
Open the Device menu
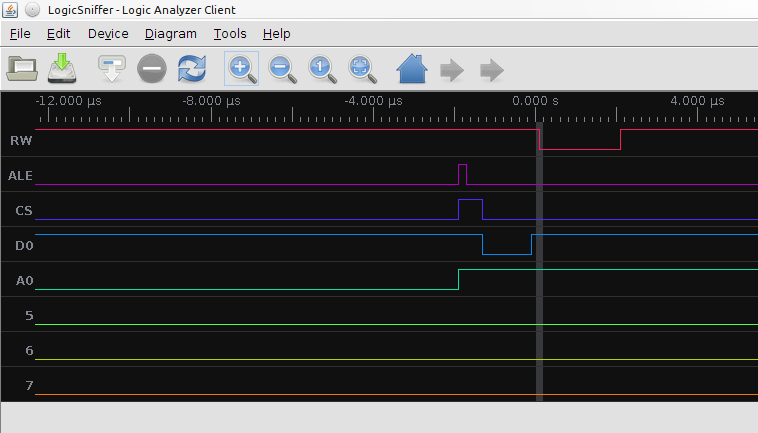coord(108,34)
